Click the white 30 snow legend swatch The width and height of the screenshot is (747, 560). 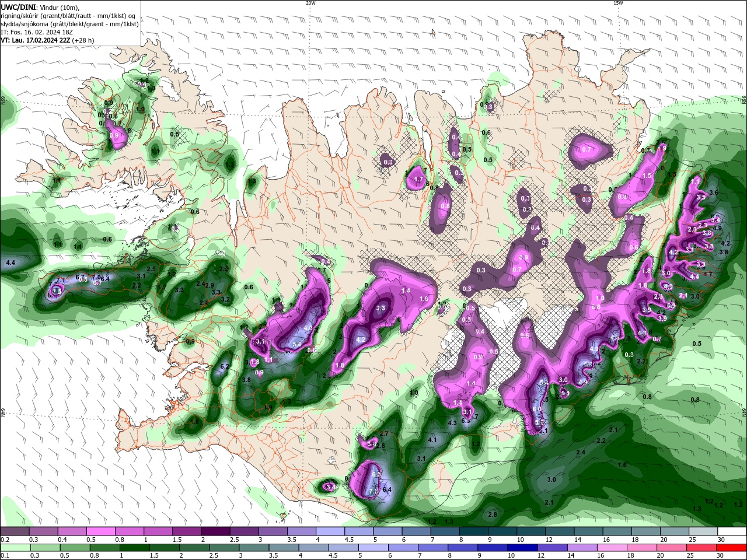click(732, 531)
